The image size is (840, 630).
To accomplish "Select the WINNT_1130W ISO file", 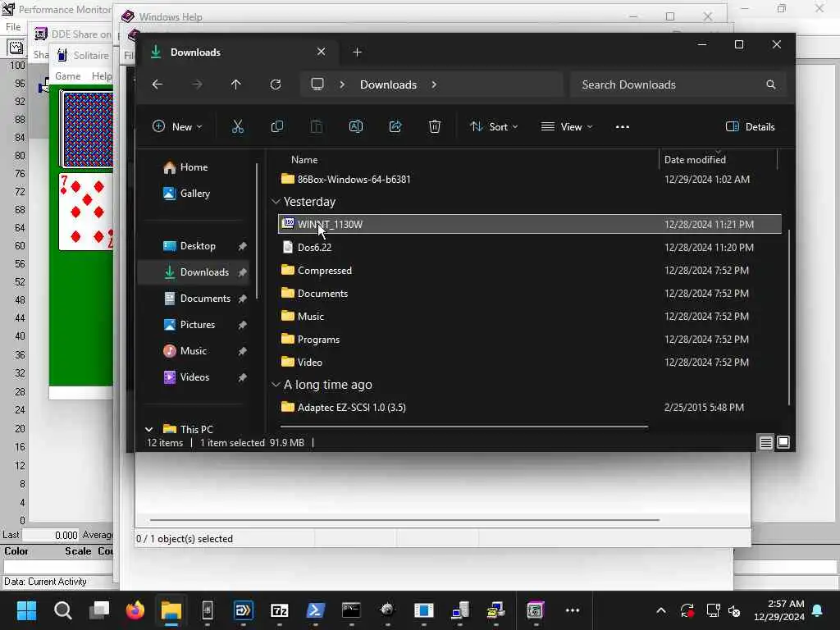I will pyautogui.click(x=529, y=225).
